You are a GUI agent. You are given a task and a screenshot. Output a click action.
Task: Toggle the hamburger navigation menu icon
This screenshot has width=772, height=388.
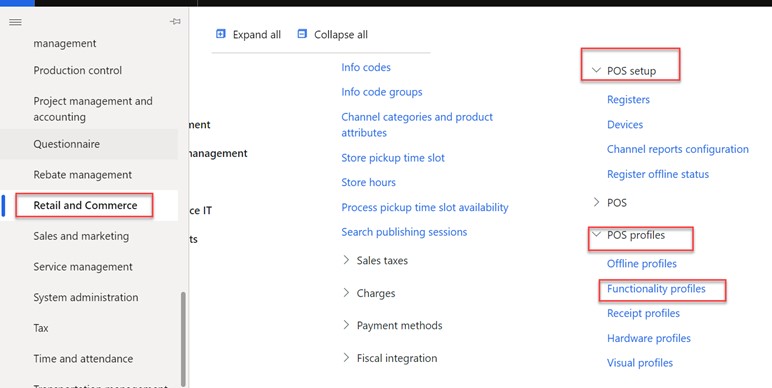tap(15, 22)
